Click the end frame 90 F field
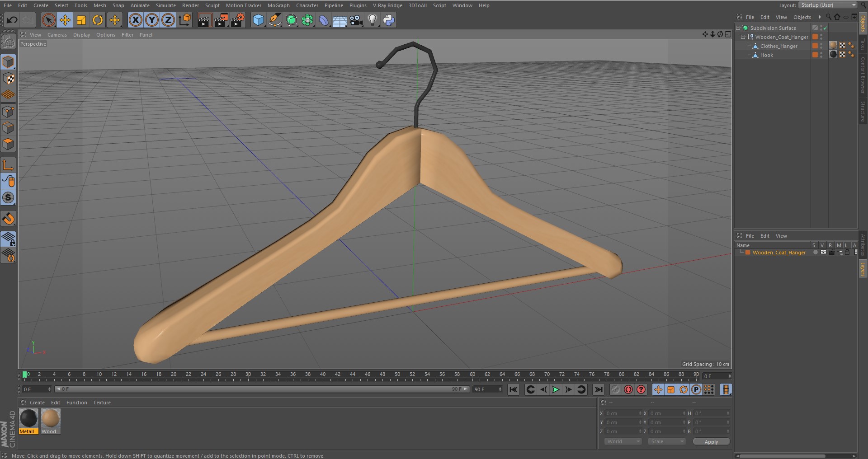 [x=487, y=389]
